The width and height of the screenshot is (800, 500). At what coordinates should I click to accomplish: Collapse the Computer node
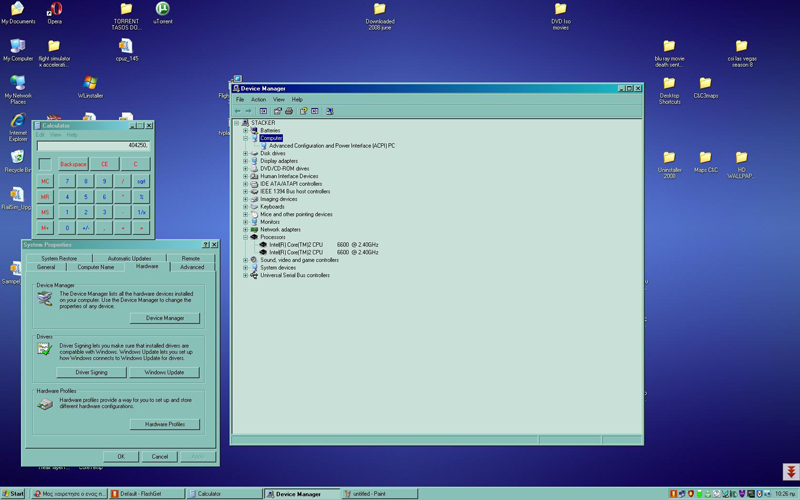pyautogui.click(x=245, y=138)
